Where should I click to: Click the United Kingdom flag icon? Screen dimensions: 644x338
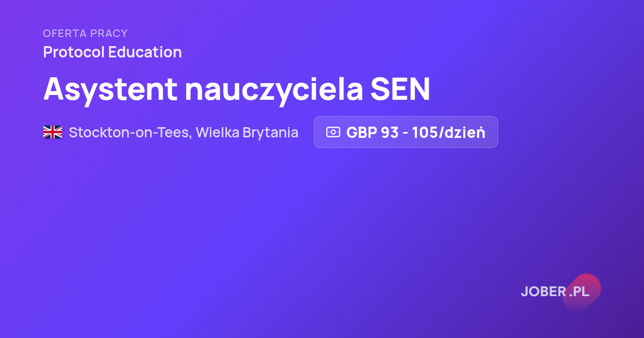point(53,132)
